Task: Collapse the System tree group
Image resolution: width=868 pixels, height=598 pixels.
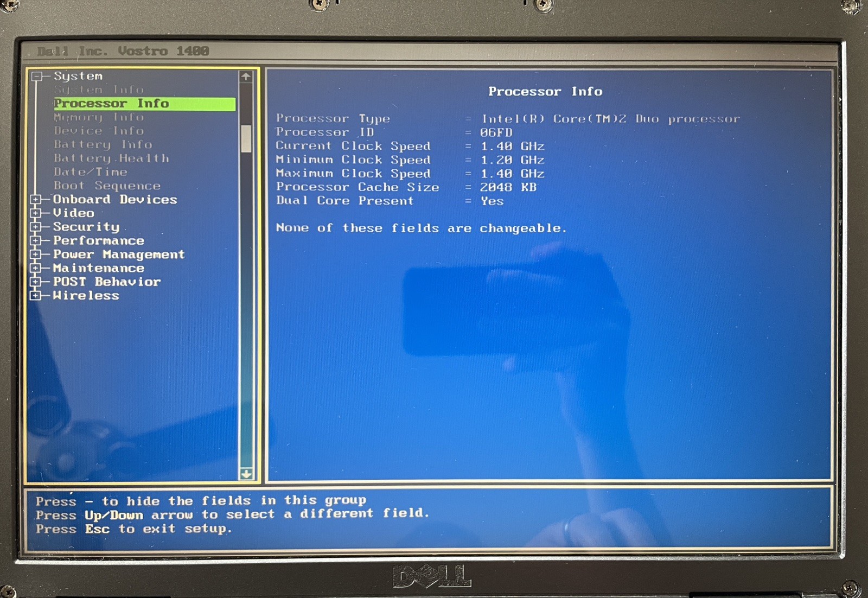Action: 36,77
